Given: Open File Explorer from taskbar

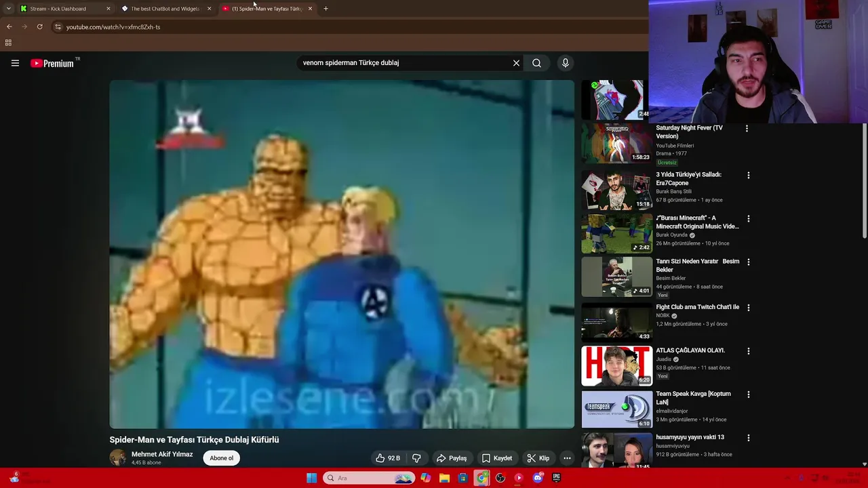Looking at the screenshot, I should pos(444,478).
